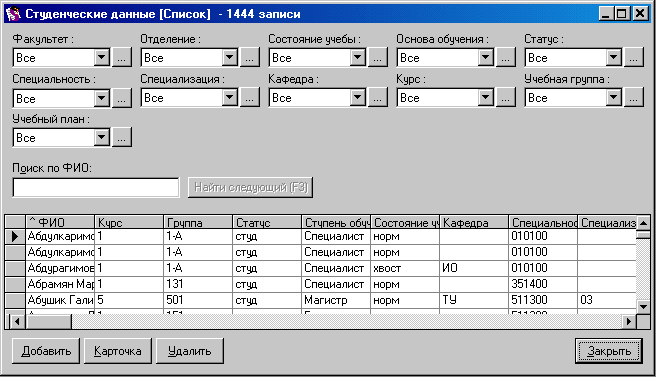Click the table vertical scrollbar up arrow
The image size is (656, 377).
(643, 222)
